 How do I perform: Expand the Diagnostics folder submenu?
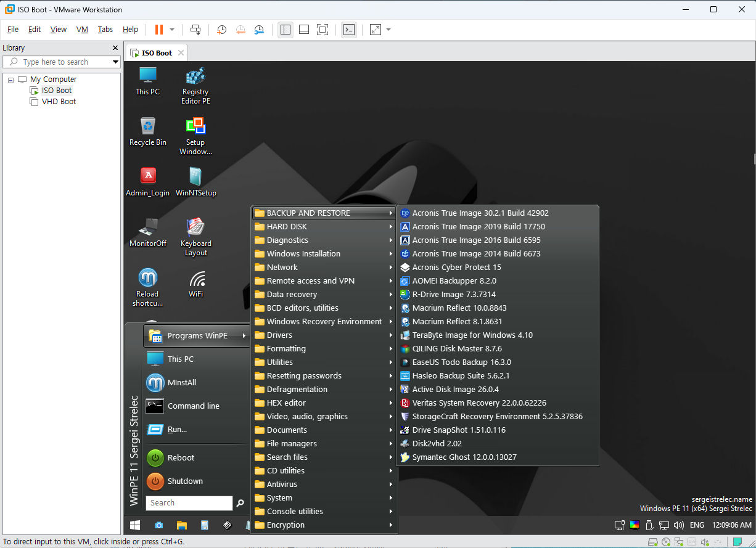click(x=324, y=240)
